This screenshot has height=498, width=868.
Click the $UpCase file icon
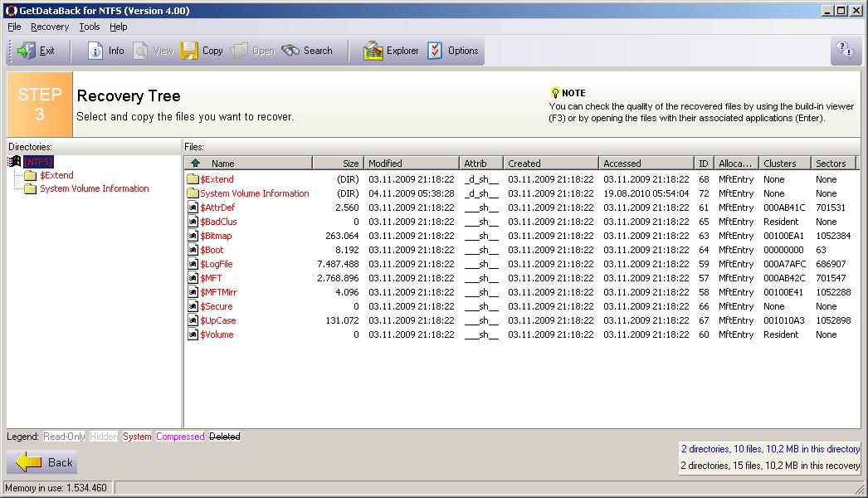pyautogui.click(x=193, y=320)
